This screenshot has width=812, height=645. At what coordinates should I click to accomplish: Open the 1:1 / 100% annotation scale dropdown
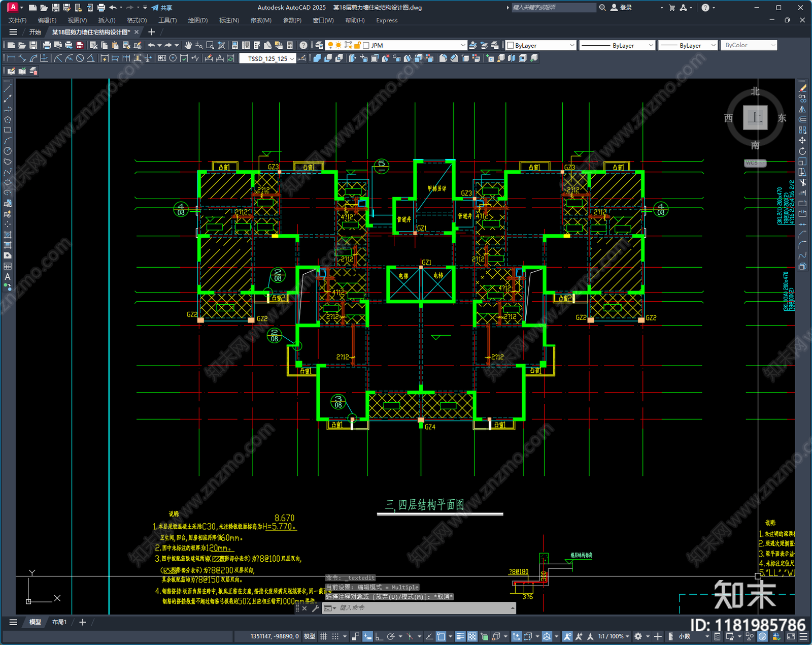(x=613, y=636)
